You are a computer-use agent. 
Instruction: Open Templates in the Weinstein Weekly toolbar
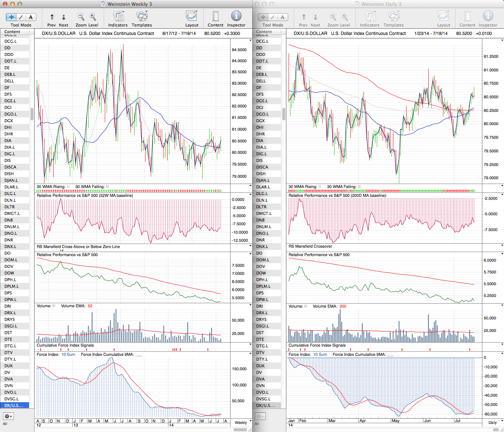(x=142, y=17)
